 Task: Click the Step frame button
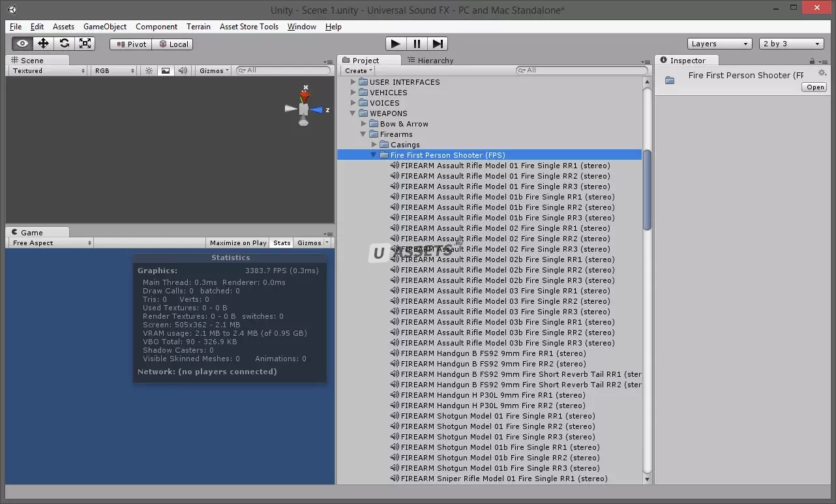pyautogui.click(x=438, y=44)
